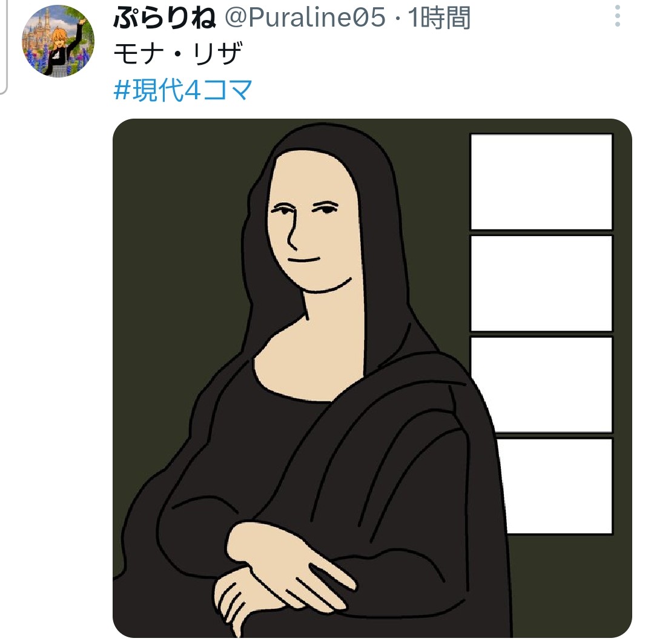Screen dimensions: 654x644
Task: Click the 1時間 timestamp
Action: pyautogui.click(x=439, y=18)
